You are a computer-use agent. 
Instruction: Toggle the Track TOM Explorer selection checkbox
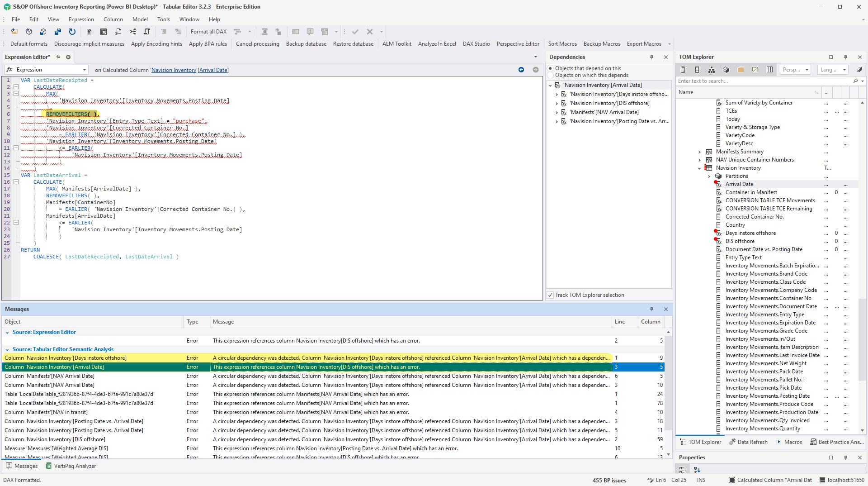coord(550,295)
